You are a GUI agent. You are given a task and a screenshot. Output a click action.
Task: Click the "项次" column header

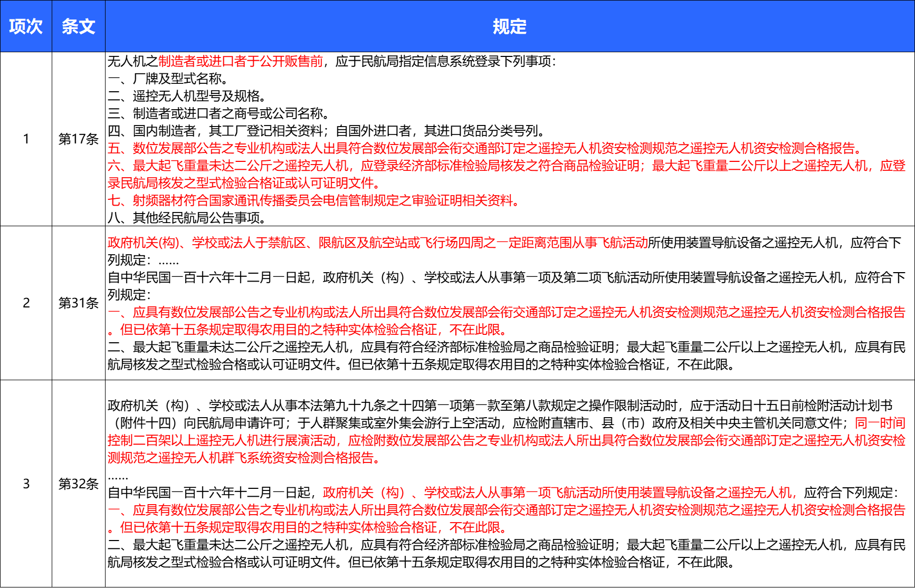(x=26, y=26)
